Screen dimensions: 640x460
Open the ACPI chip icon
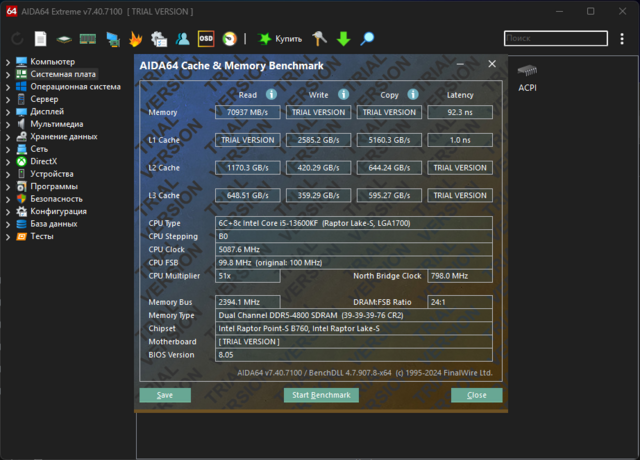click(x=527, y=71)
